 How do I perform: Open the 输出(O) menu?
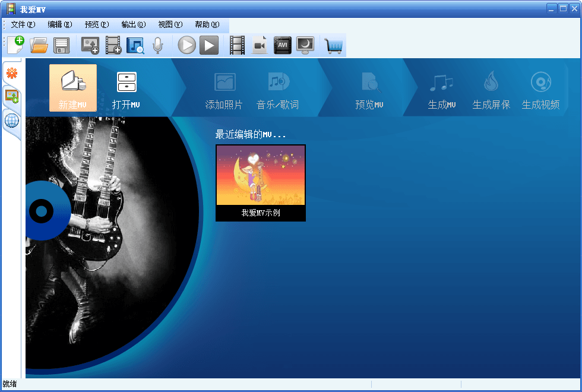[x=134, y=24]
